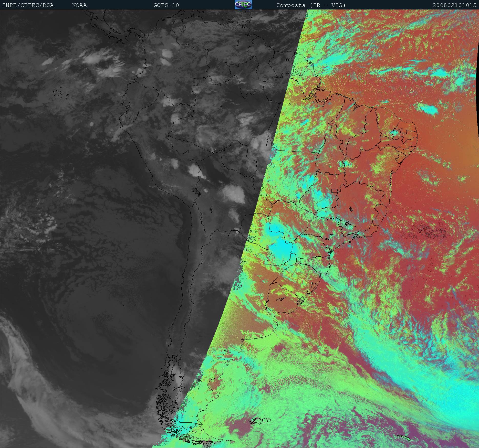Click the INPE/CPTEC/DSA header label
Image resolution: width=479 pixels, height=448 pixels.
click(x=28, y=5)
